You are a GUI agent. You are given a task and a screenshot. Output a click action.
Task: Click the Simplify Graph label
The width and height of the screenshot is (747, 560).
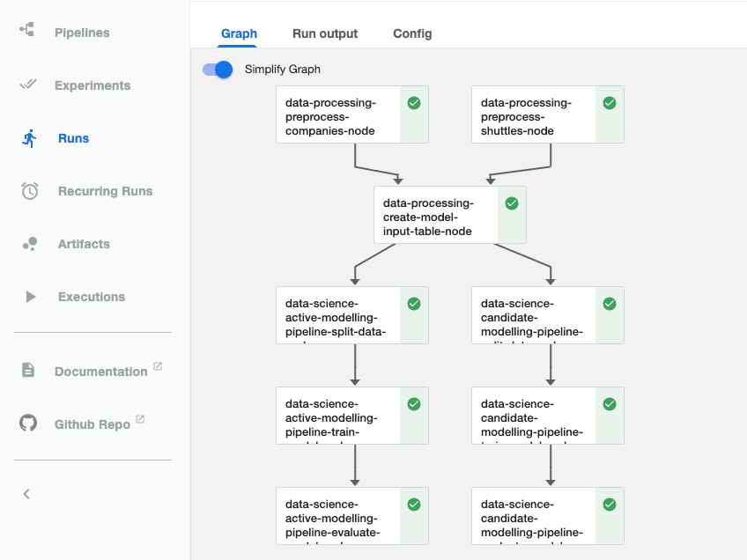(x=283, y=70)
